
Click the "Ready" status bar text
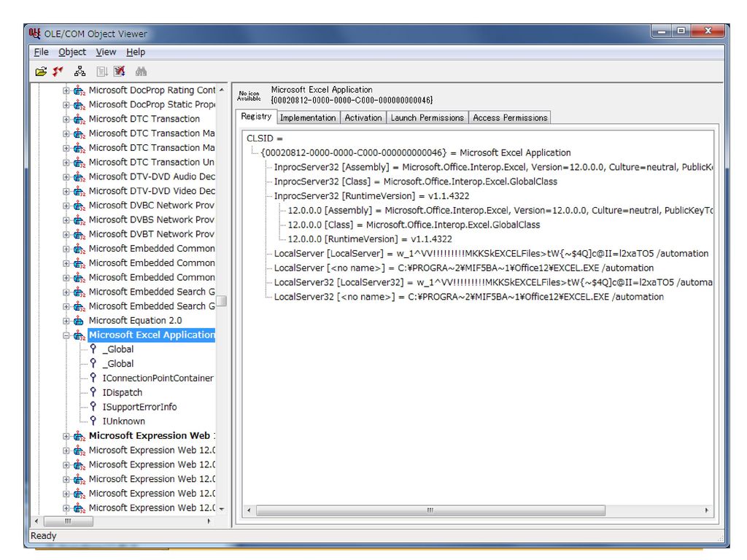pos(43,536)
